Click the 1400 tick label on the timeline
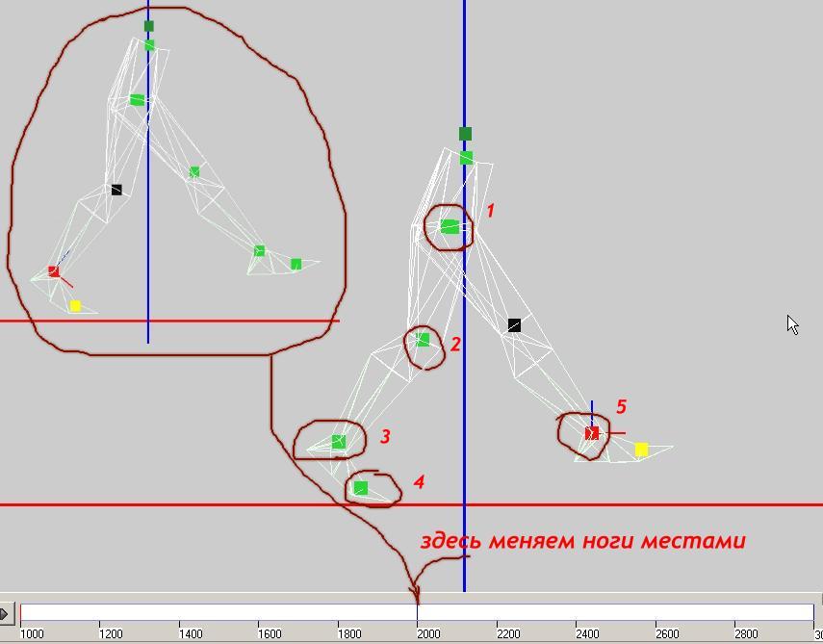Image resolution: width=823 pixels, height=644 pixels. coord(190,634)
